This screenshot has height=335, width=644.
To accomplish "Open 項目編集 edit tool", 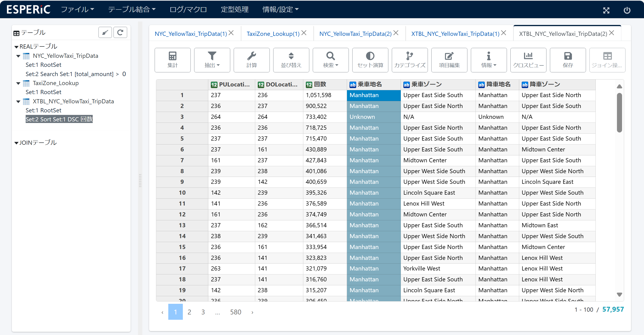I will pyautogui.click(x=449, y=60).
